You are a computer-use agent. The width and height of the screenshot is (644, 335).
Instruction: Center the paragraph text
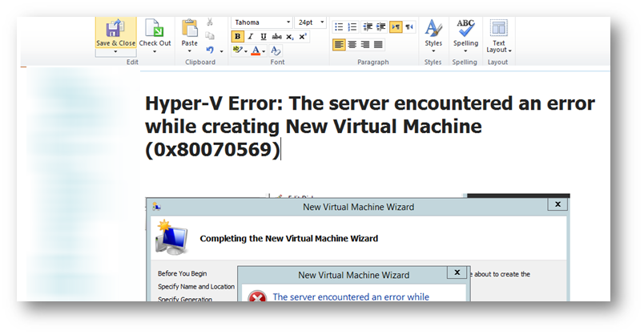352,44
